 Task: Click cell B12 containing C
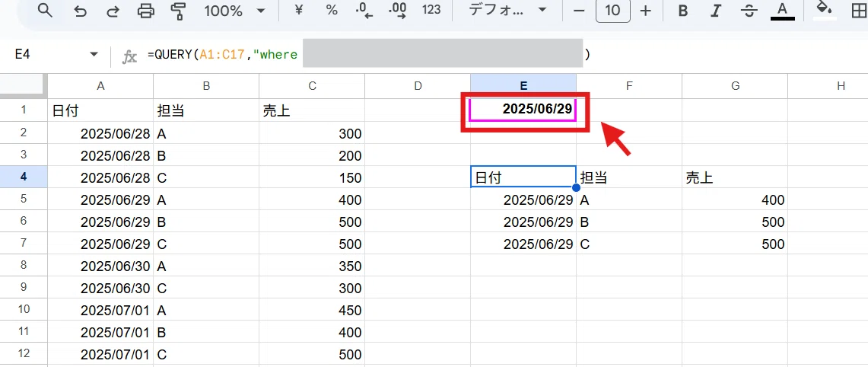click(x=206, y=354)
